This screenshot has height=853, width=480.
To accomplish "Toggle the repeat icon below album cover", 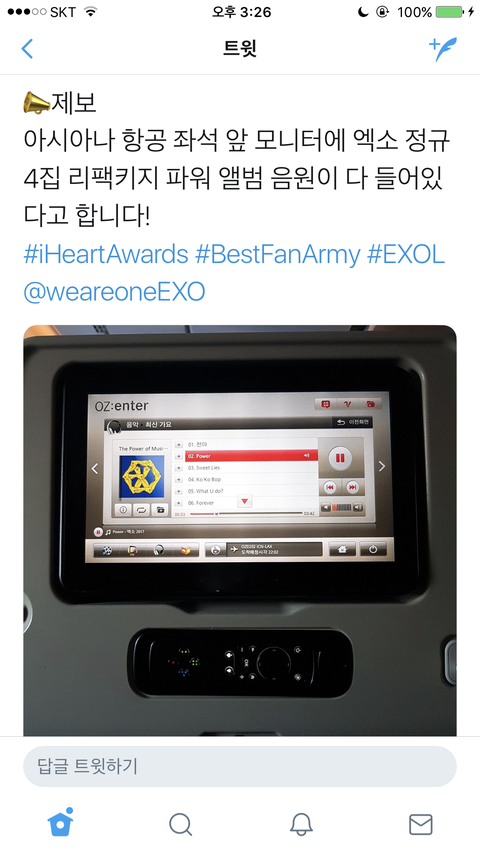I will [x=141, y=510].
